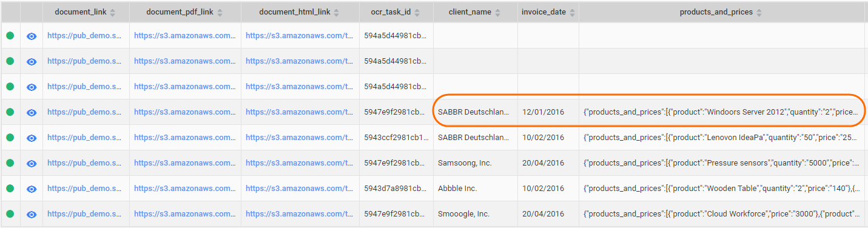Select the SABBR Deutschlan... cell dated 10/02/2016
Image resolution: width=868 pixels, height=228 pixels.
pyautogui.click(x=475, y=138)
